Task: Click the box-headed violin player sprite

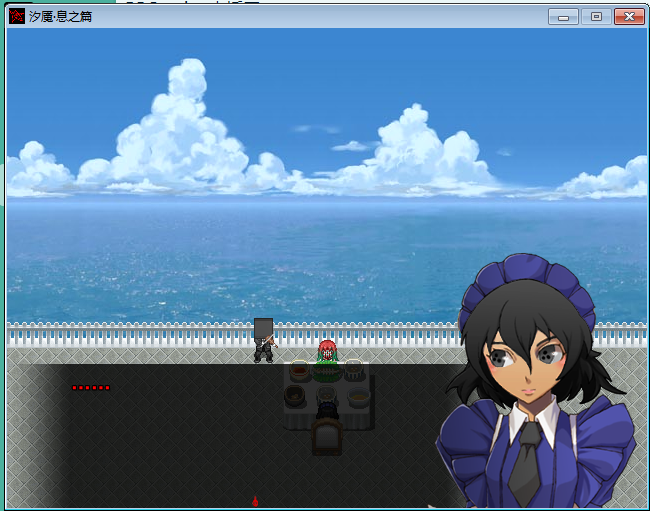Action: tap(264, 340)
